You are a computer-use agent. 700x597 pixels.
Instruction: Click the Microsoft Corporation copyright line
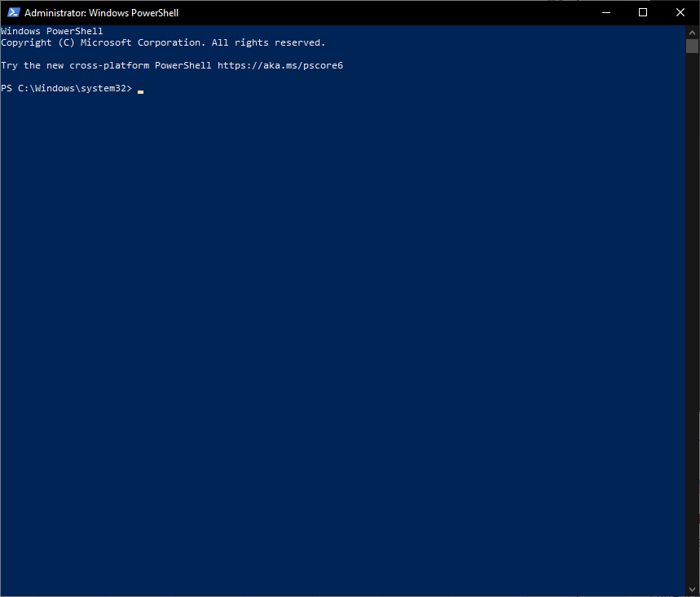pos(161,42)
